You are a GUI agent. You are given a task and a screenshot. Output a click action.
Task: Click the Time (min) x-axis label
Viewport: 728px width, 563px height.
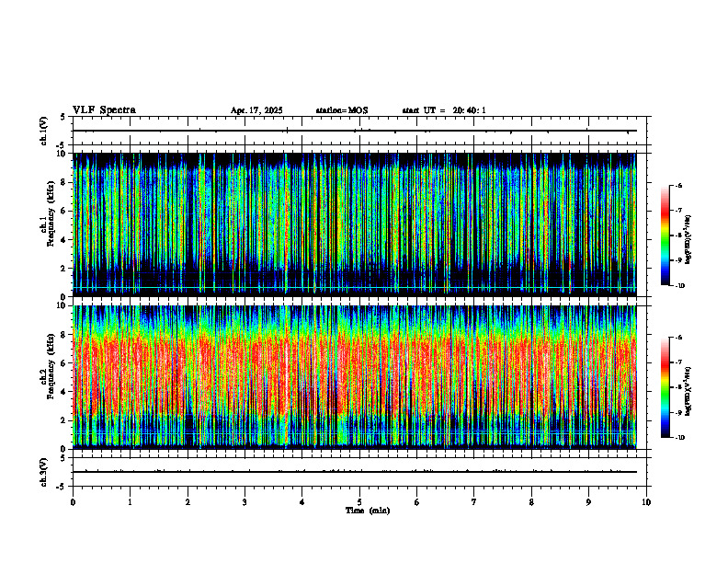368,511
